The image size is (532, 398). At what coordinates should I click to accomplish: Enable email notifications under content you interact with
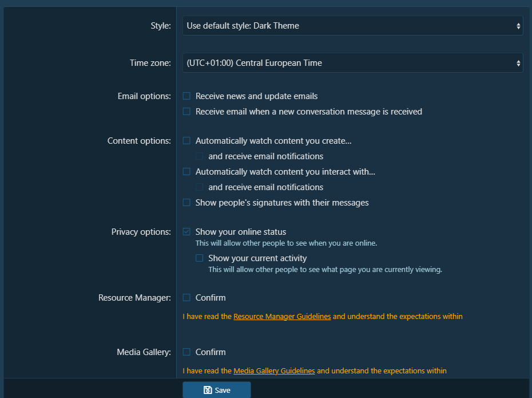(199, 187)
